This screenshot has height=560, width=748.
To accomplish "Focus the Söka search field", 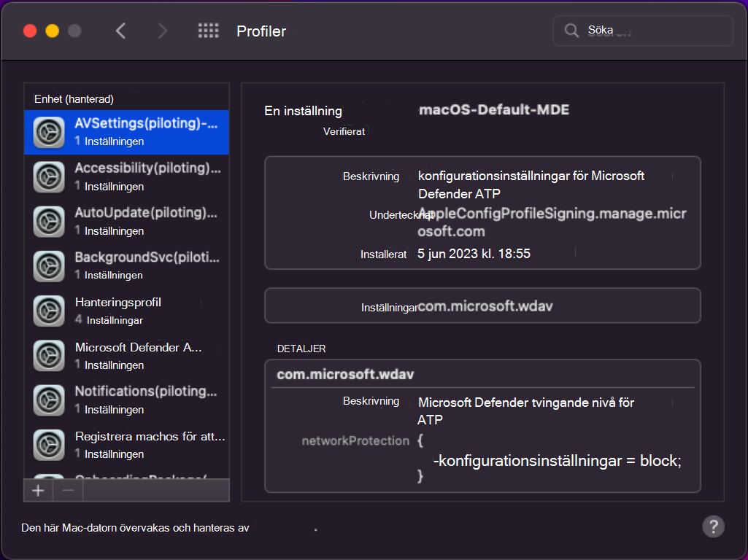I will pos(643,31).
